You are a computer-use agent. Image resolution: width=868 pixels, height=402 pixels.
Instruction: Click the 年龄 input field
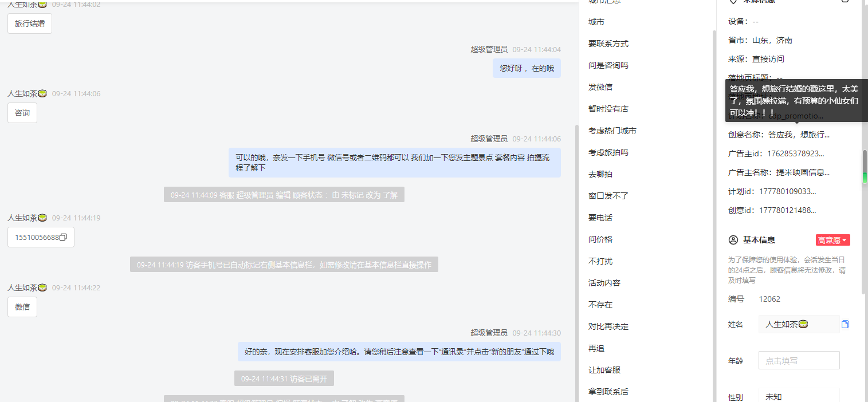pos(799,360)
